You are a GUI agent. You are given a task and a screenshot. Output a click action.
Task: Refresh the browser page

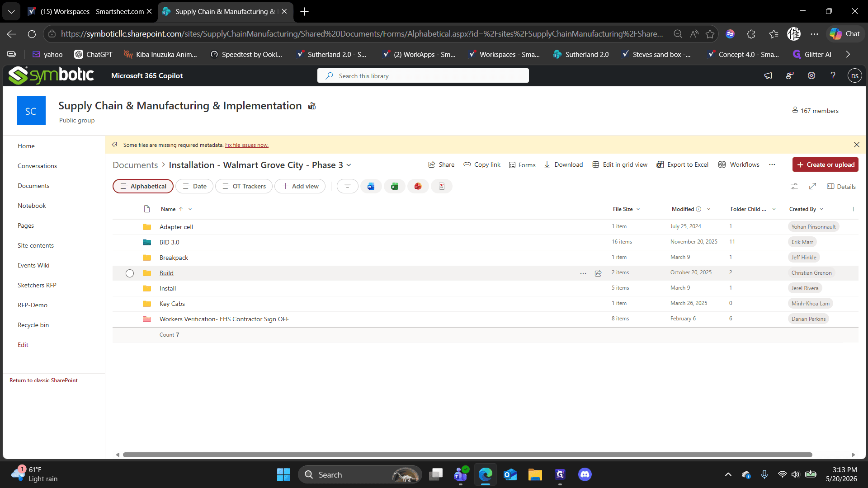point(32,34)
